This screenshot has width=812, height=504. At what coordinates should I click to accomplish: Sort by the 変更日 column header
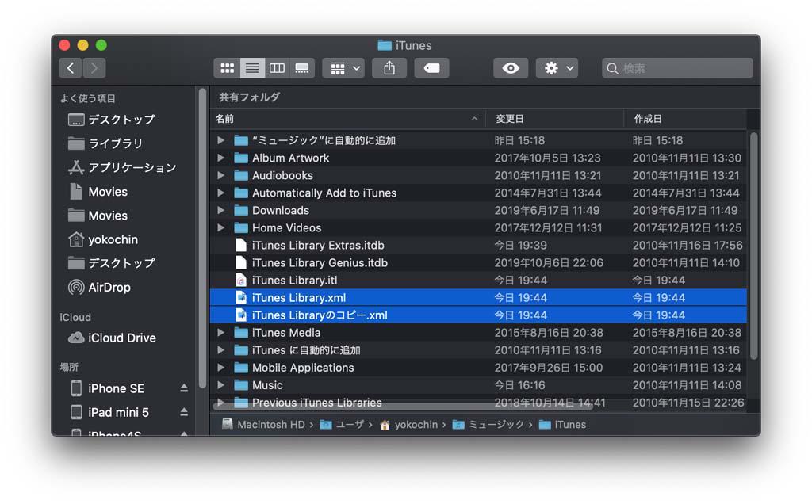coord(554,119)
